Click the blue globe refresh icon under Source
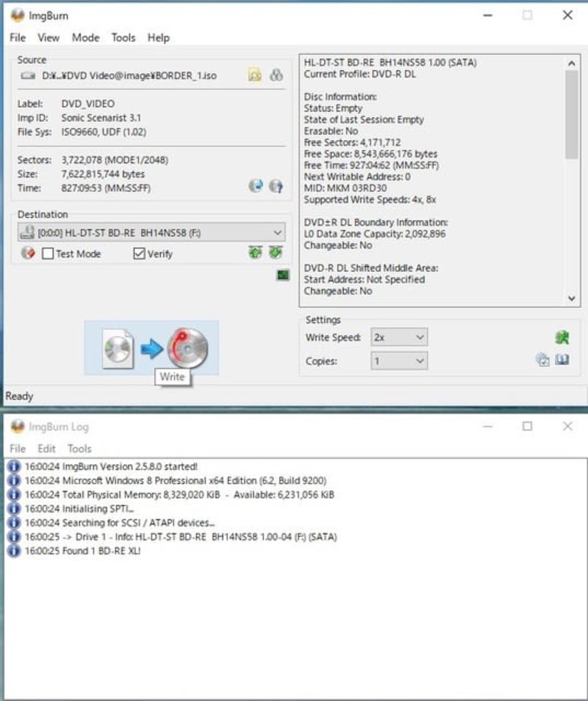This screenshot has height=701, width=588. tap(256, 186)
